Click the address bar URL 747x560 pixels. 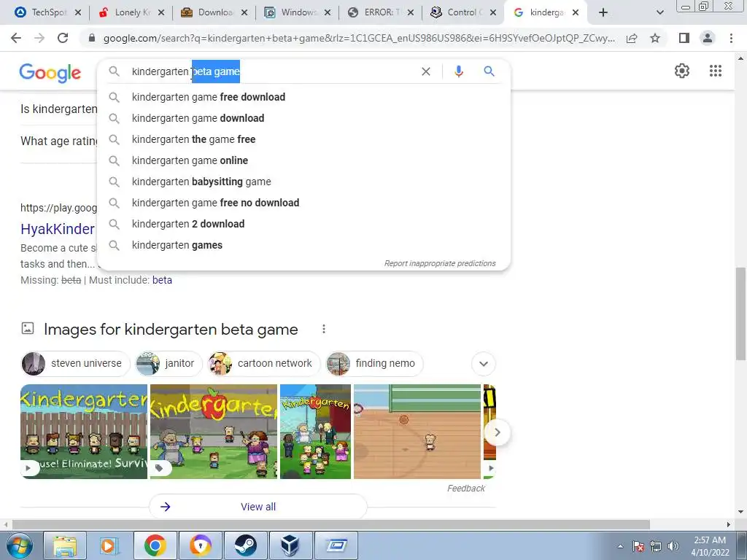pyautogui.click(x=359, y=38)
